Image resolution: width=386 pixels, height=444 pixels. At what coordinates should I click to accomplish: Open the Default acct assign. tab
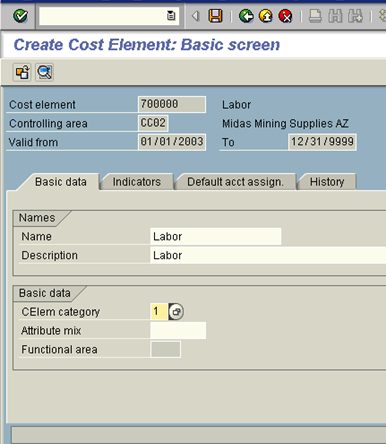(x=235, y=182)
